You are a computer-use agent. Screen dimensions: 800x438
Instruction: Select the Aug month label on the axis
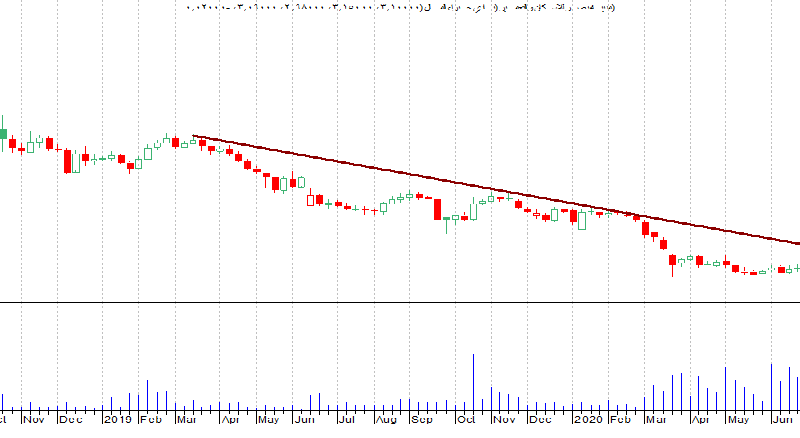pyautogui.click(x=386, y=420)
